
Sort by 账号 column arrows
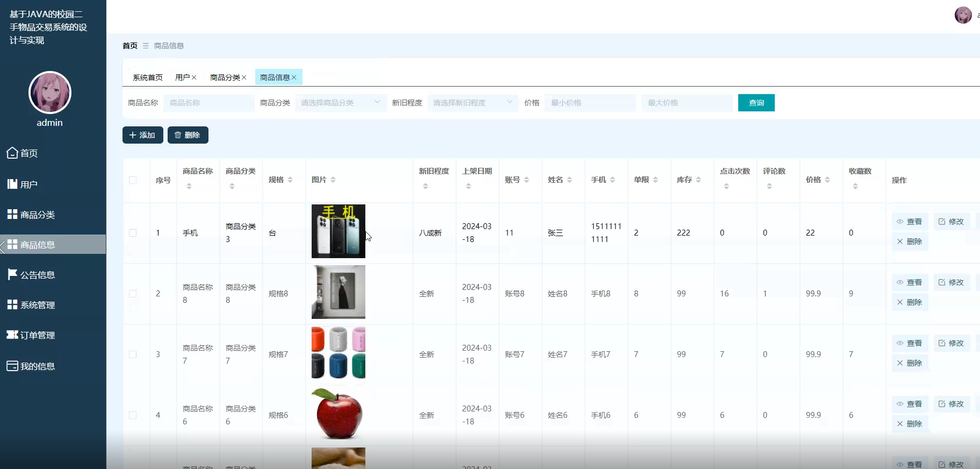click(527, 180)
